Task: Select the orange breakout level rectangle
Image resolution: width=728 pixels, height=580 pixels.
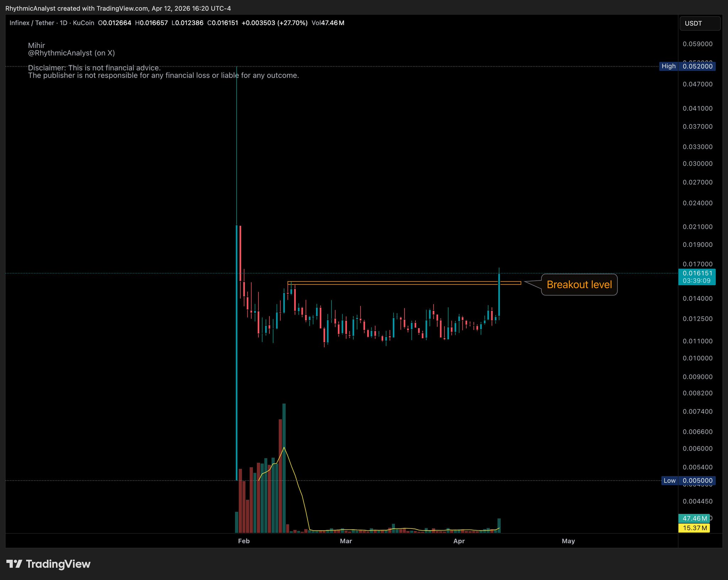Action: tap(391, 283)
